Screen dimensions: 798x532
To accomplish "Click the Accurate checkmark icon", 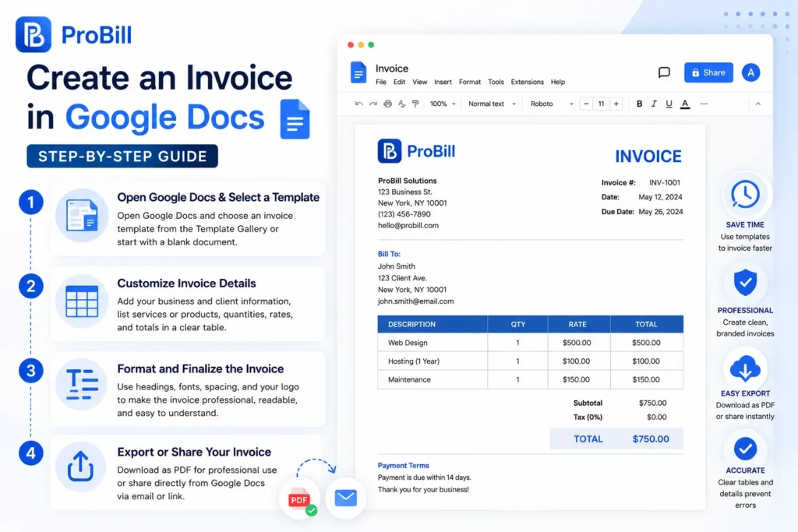I will [x=745, y=449].
